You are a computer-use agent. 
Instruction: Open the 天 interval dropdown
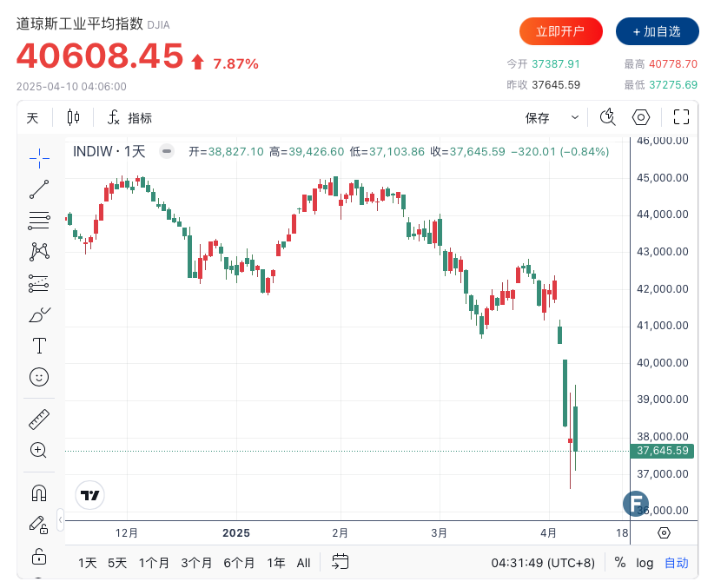pyautogui.click(x=32, y=117)
